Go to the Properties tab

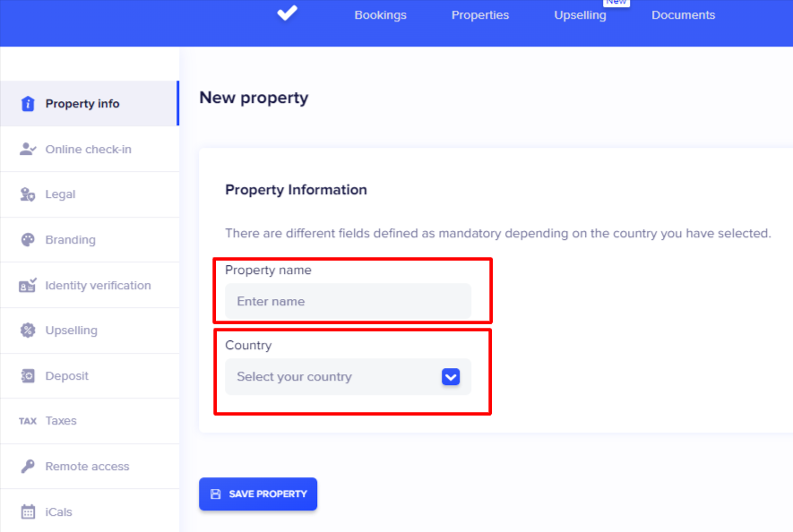480,15
